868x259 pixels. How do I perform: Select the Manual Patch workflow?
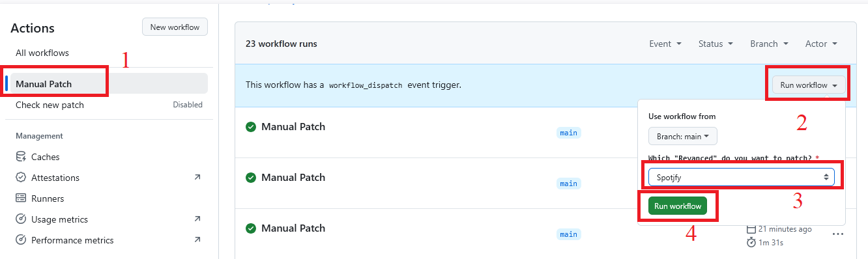[109, 84]
